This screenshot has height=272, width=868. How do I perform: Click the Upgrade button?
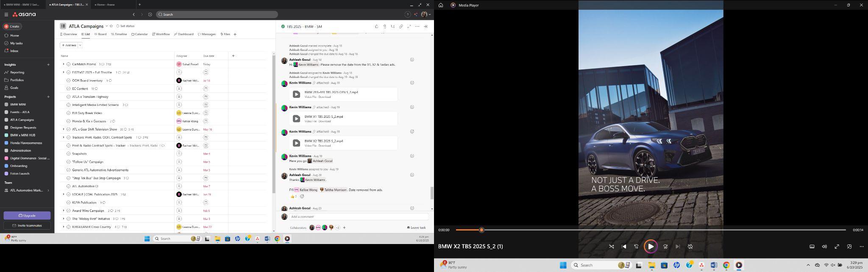[x=27, y=216]
